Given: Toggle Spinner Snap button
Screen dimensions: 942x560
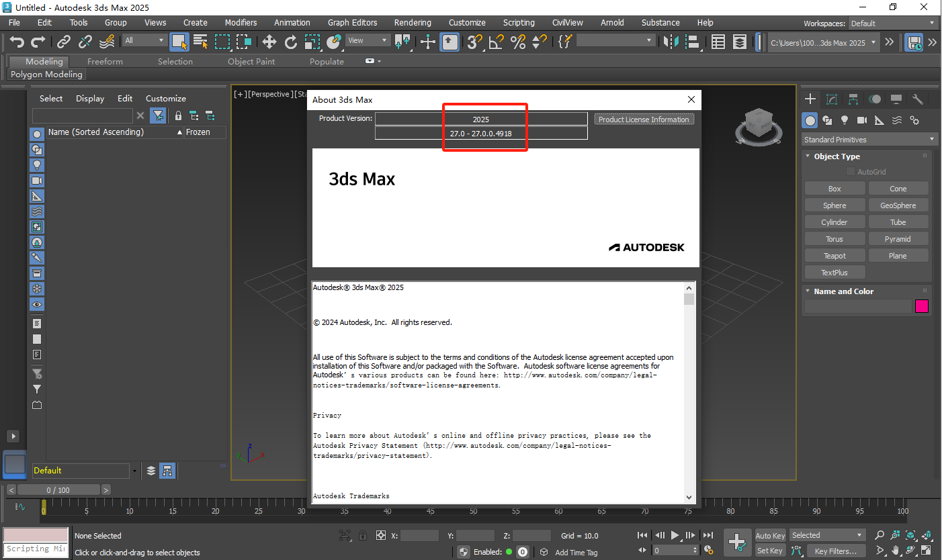Looking at the screenshot, I should coord(539,42).
